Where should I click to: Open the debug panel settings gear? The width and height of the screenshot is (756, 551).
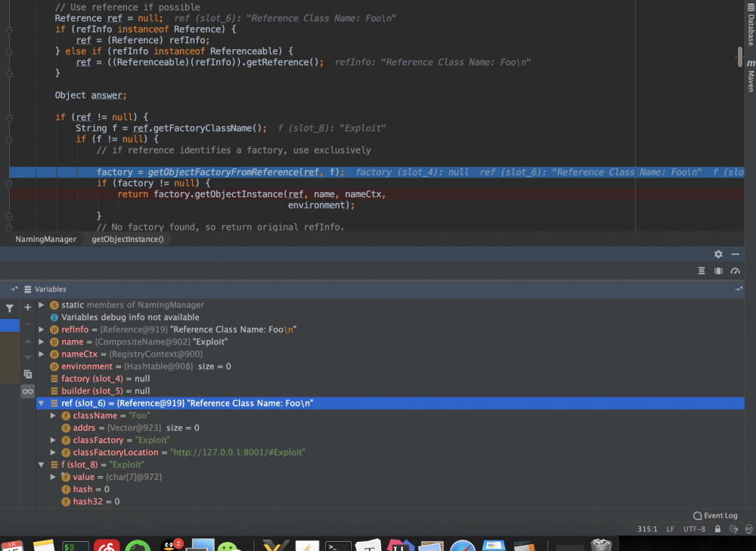click(718, 255)
